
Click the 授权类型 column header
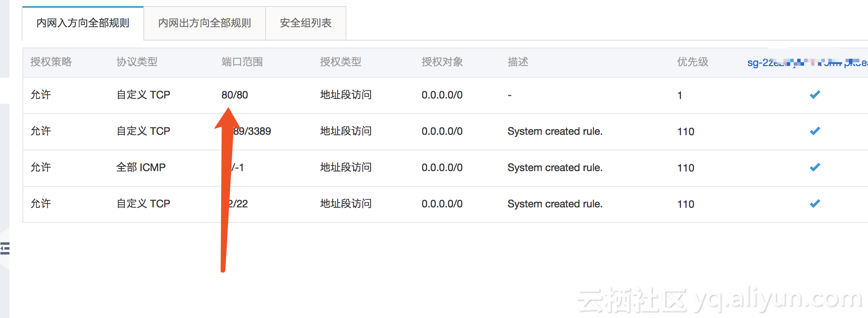[x=341, y=62]
